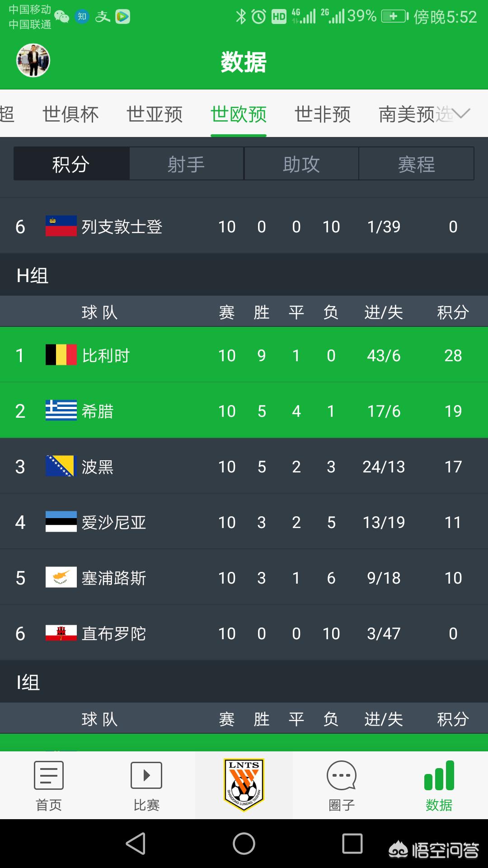Open the 直布罗陀 team row
The width and height of the screenshot is (488, 868).
[x=244, y=633]
